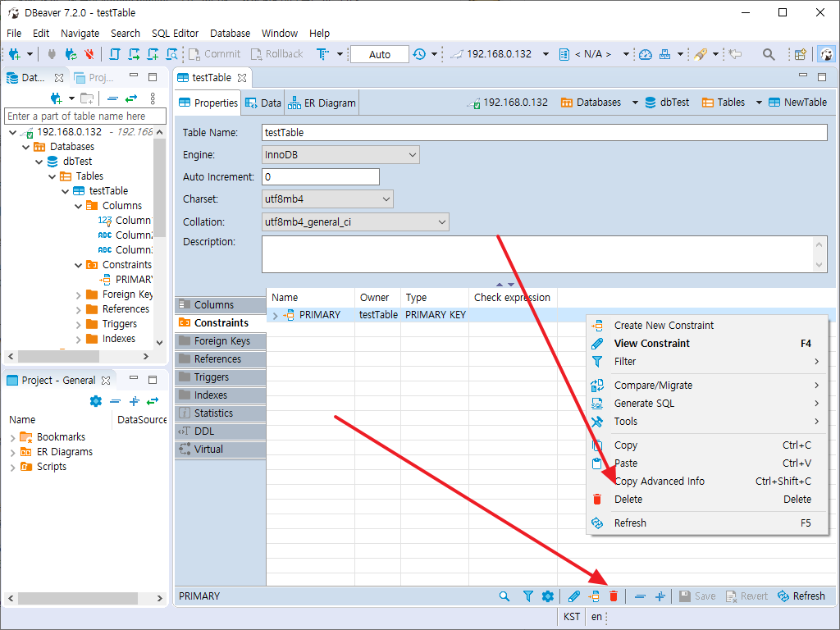Click the navigator table name filter box
Image resolution: width=840 pixels, height=630 pixels.
pyautogui.click(x=85, y=116)
